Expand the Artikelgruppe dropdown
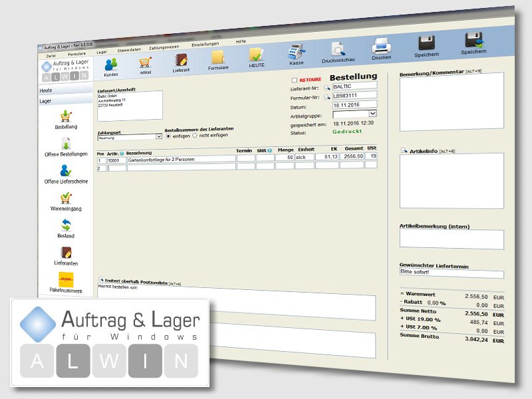The height and width of the screenshot is (399, 532). coord(372,113)
